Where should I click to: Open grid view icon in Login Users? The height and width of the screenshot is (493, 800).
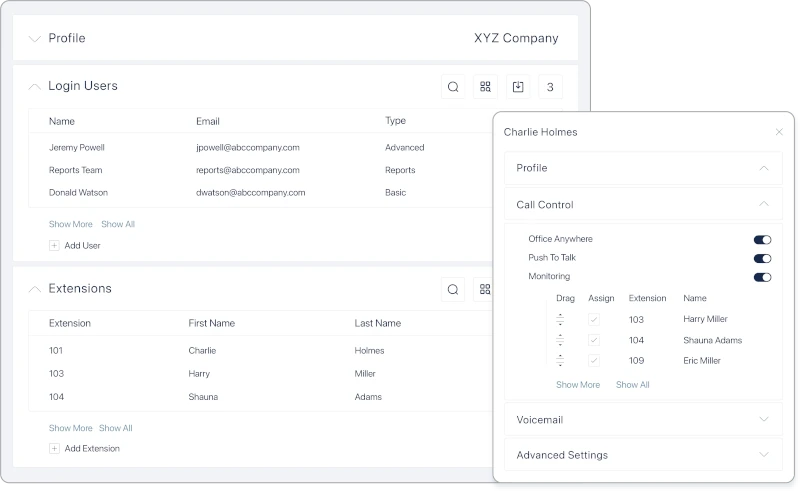[485, 87]
